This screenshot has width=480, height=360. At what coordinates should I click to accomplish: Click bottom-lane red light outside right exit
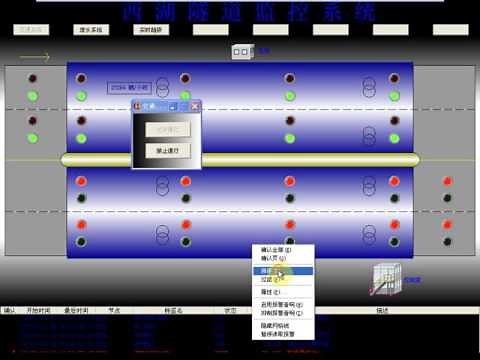(x=447, y=225)
